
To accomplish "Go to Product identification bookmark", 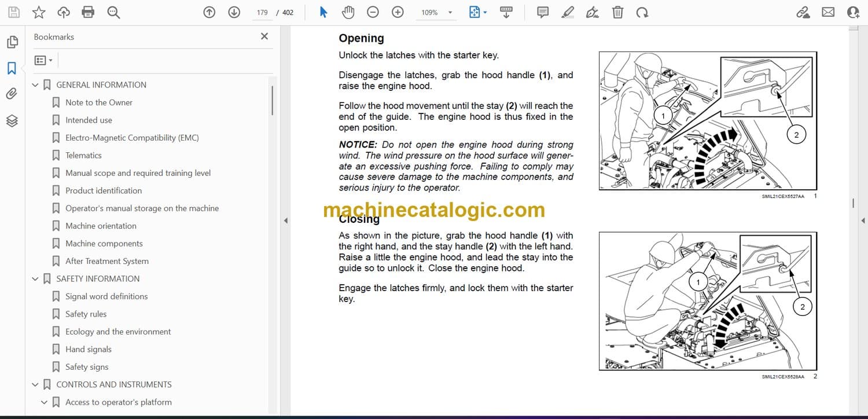I will (104, 190).
